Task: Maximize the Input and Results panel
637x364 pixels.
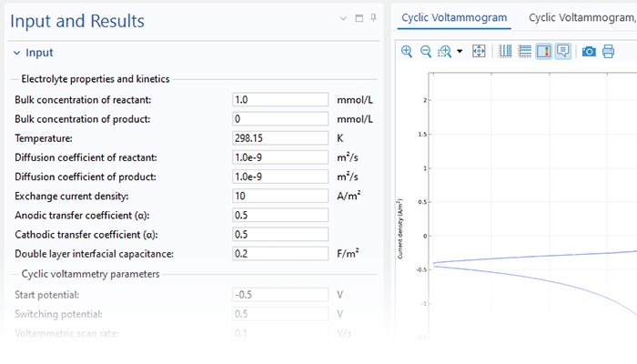Action: tap(359, 18)
